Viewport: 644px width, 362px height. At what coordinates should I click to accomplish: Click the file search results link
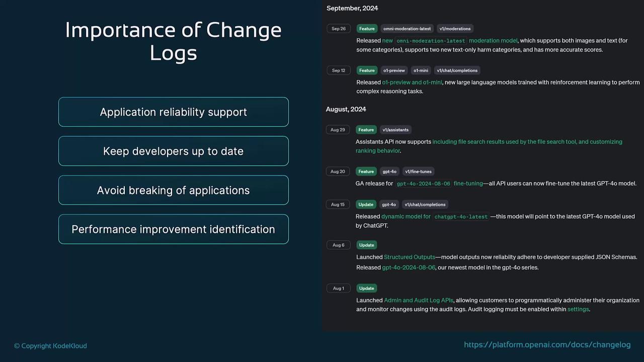click(527, 142)
